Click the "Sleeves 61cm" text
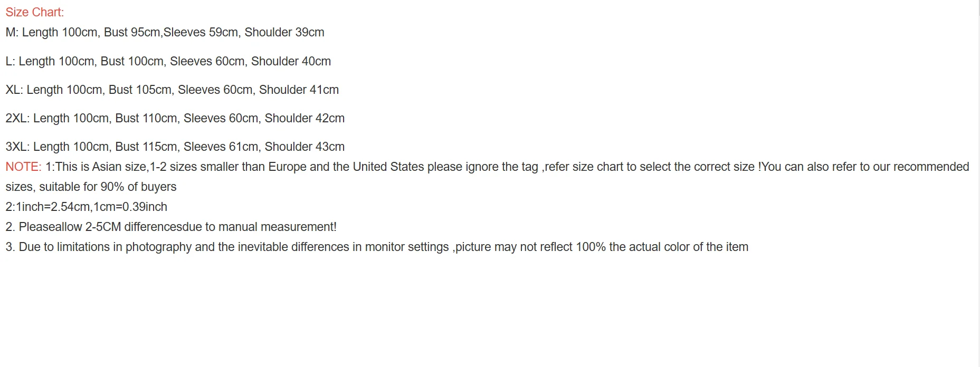This screenshot has height=367, width=980. (x=221, y=147)
